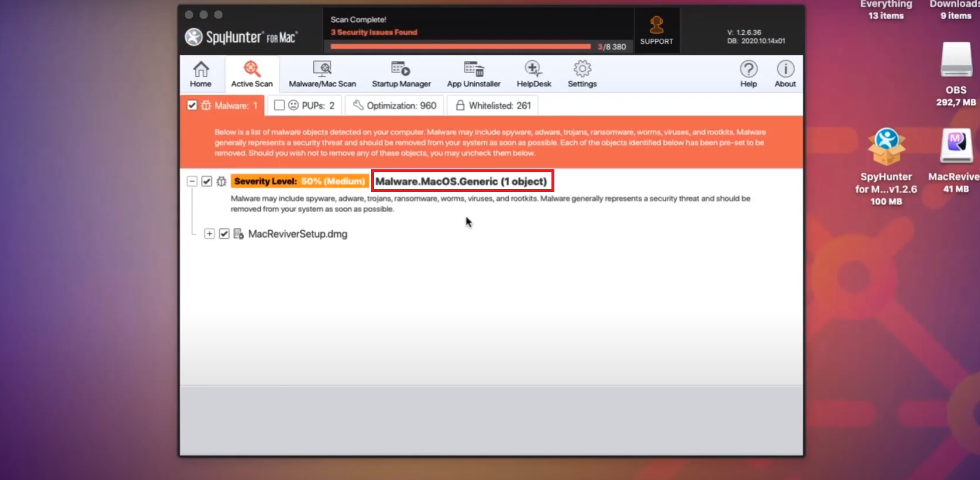
Task: Open the App Uninstaller tool
Action: [474, 74]
